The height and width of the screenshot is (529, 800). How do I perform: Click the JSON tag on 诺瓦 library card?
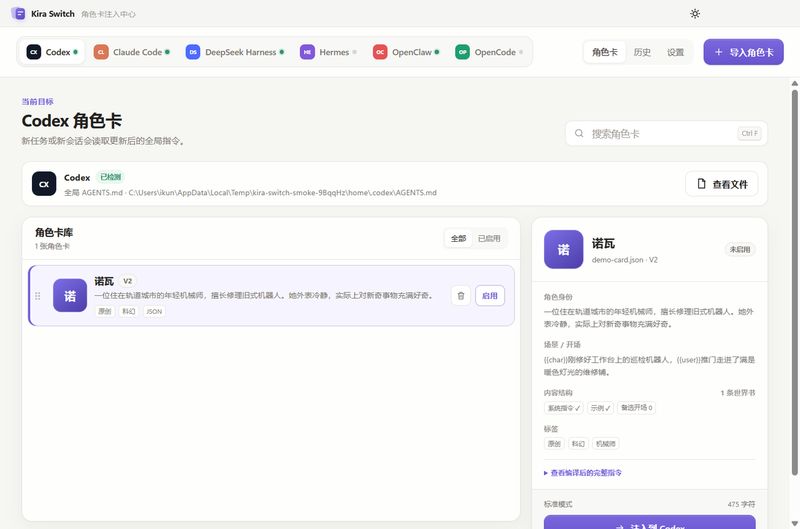pos(154,311)
